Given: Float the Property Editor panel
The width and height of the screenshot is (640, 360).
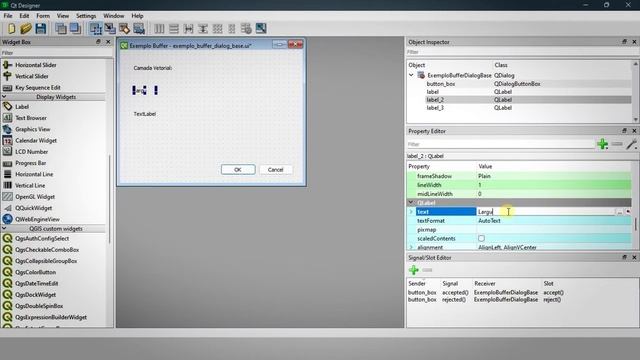Looking at the screenshot, I should coord(624,131).
